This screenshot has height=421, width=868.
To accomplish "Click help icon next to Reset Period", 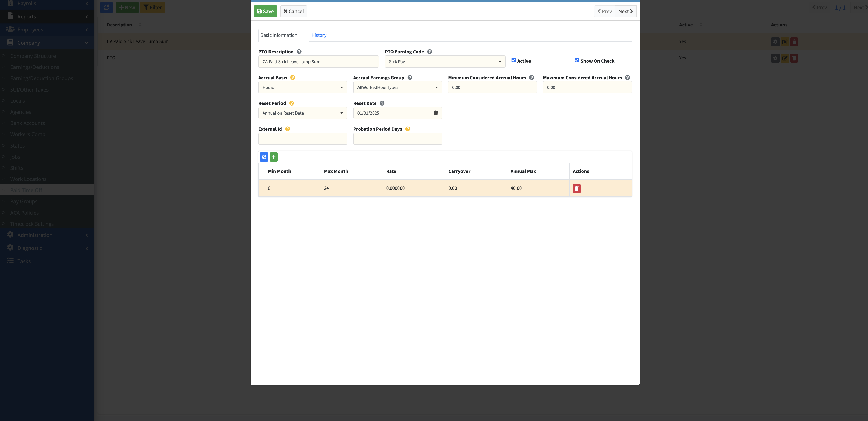I will (x=292, y=103).
